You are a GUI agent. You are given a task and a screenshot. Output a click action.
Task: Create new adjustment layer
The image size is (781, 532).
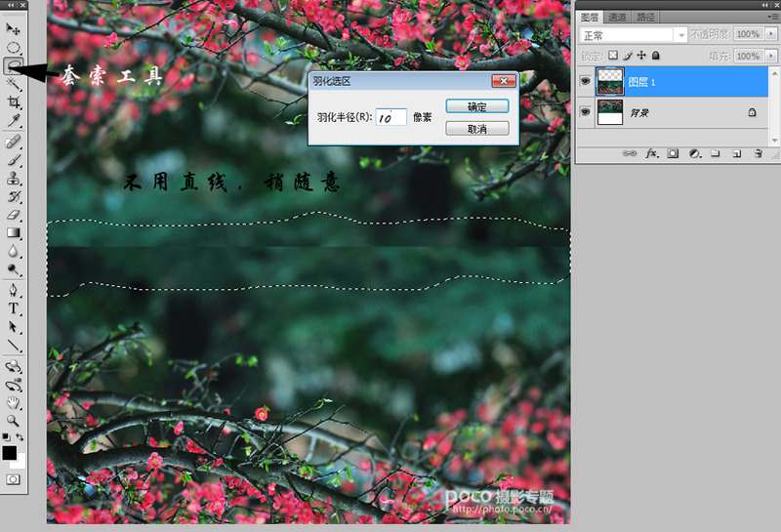point(694,153)
